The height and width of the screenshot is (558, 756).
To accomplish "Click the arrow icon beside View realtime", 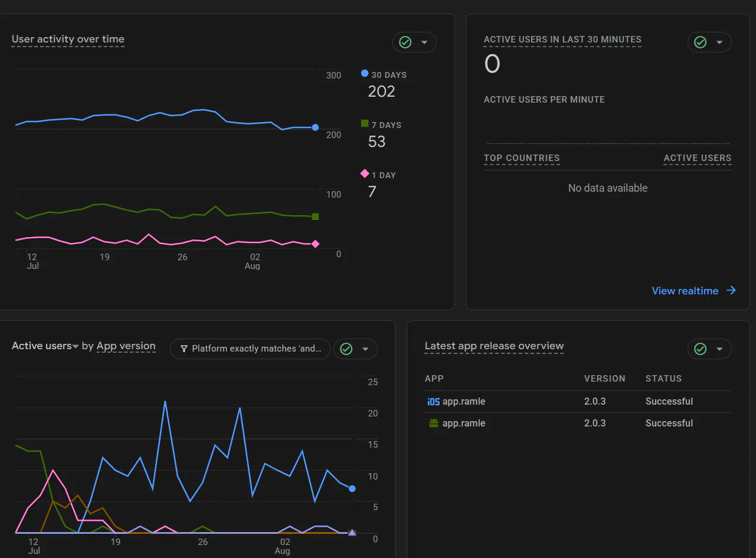I will click(731, 290).
